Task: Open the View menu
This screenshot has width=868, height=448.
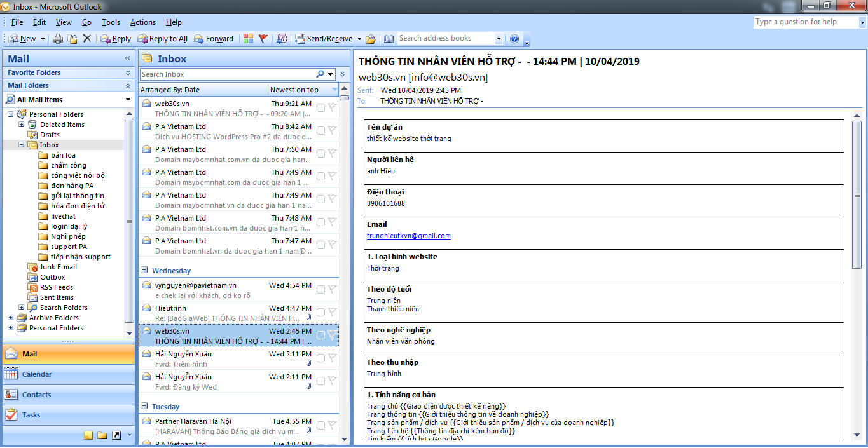Action: pyautogui.click(x=64, y=22)
